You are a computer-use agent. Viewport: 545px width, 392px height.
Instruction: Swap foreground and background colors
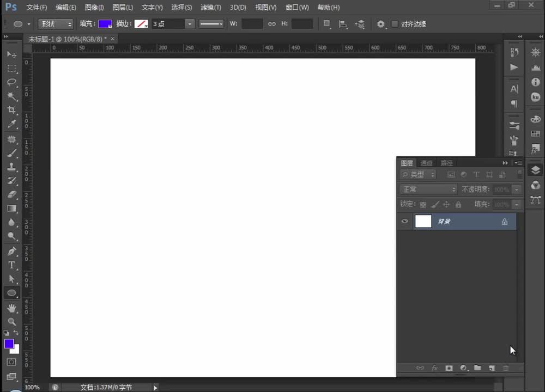(16, 333)
